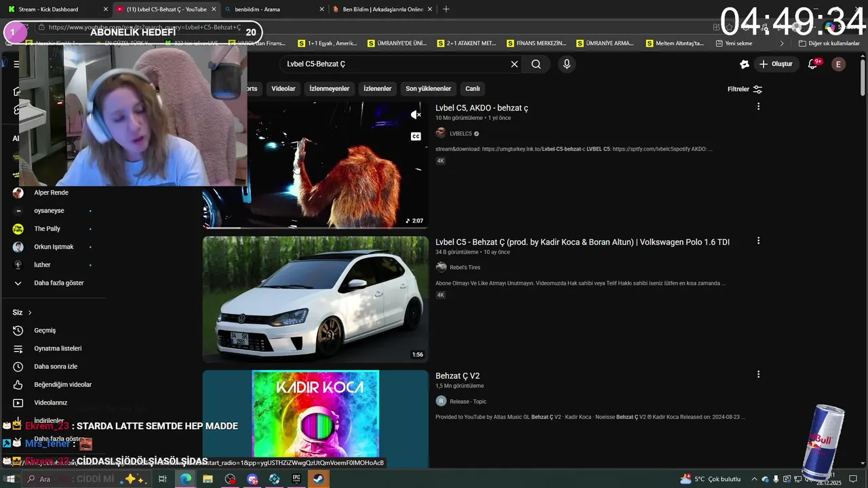Viewport: 868px width, 488px height.
Task: Click the Rebel's Tires channel avatar
Action: pyautogui.click(x=441, y=267)
